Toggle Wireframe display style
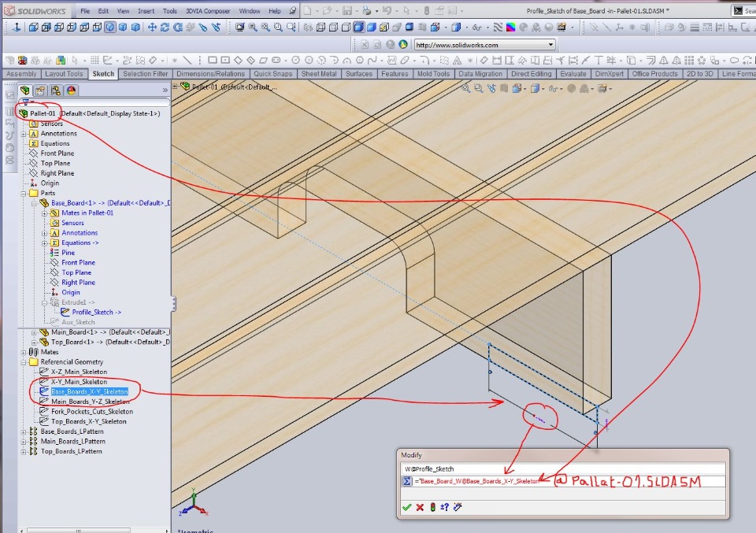The width and height of the screenshot is (756, 533). (321, 28)
